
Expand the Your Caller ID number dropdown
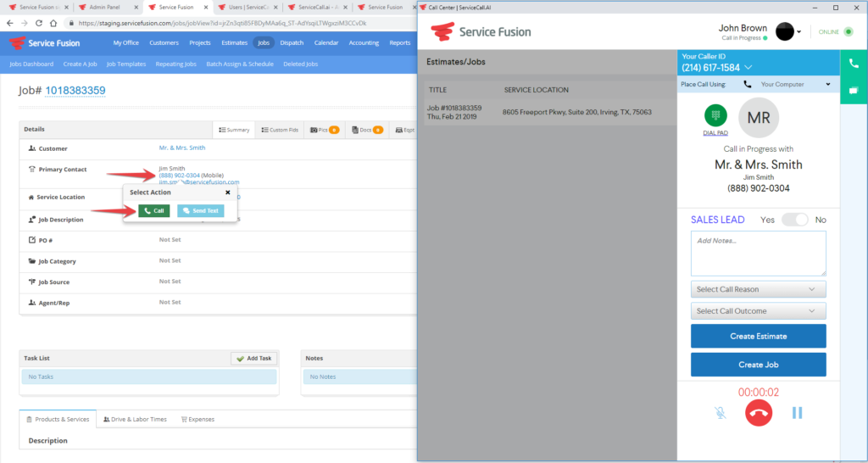click(748, 68)
